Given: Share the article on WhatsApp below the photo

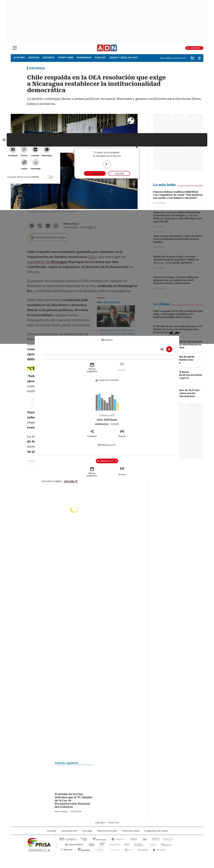Looking at the screenshot, I should click(x=56, y=226).
